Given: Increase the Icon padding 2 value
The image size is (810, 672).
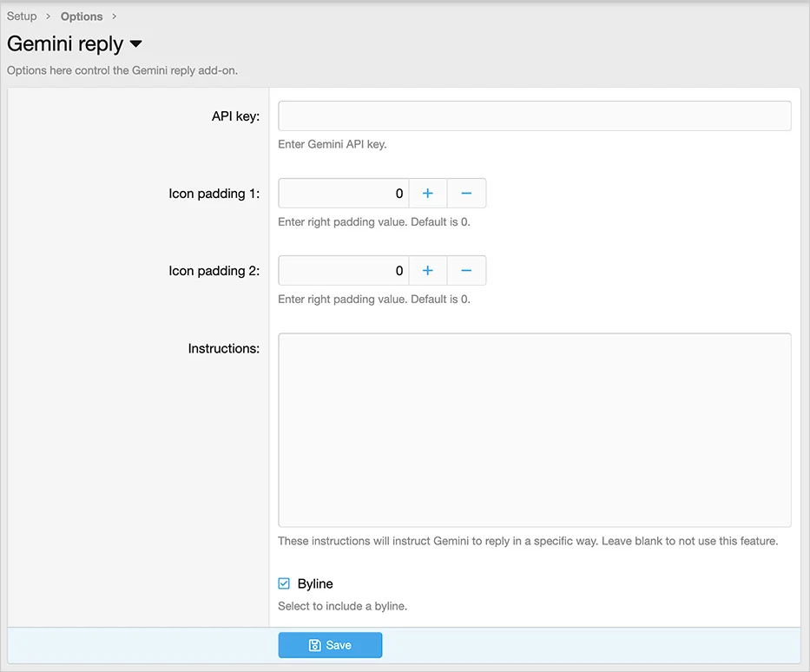Looking at the screenshot, I should (x=427, y=271).
